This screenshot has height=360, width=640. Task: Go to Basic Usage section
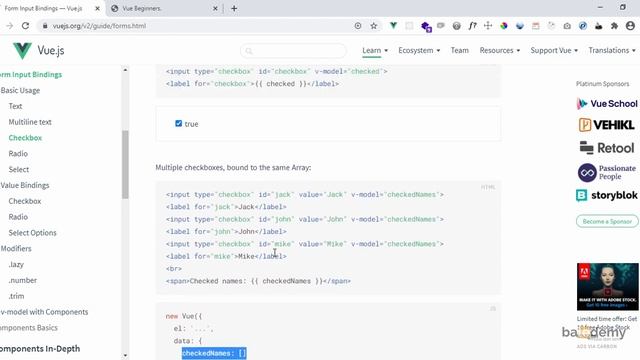coord(20,90)
